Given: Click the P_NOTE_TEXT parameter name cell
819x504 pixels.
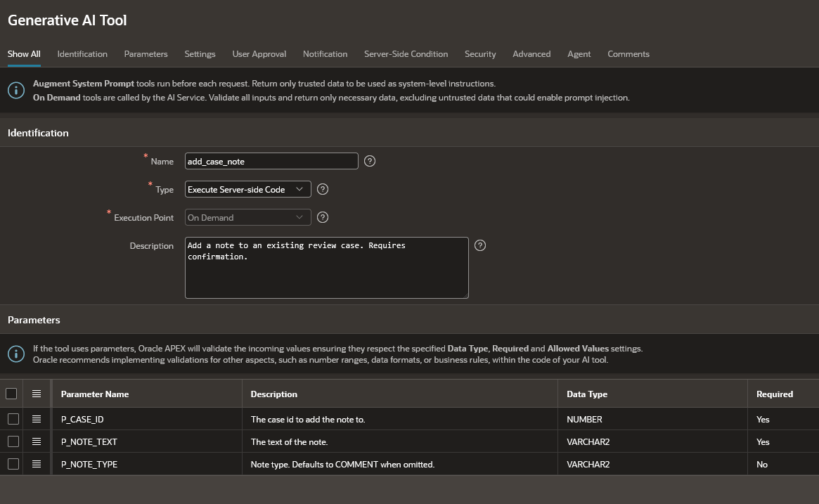Looking at the screenshot, I should coord(147,441).
